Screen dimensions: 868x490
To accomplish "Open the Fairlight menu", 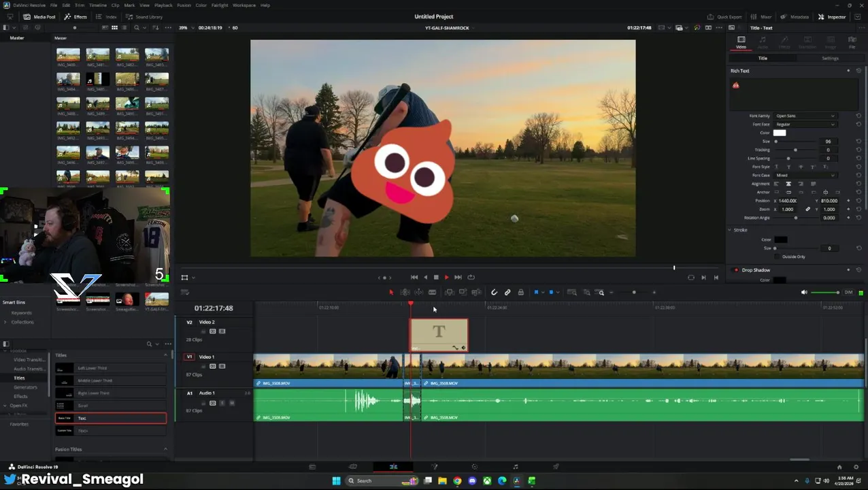I will 220,5.
